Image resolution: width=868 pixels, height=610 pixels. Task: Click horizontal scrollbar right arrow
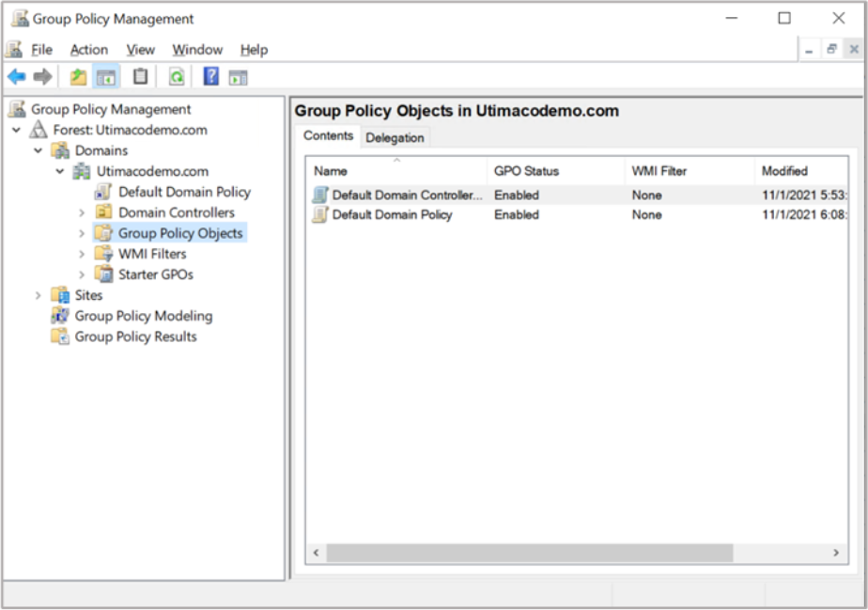(x=835, y=553)
